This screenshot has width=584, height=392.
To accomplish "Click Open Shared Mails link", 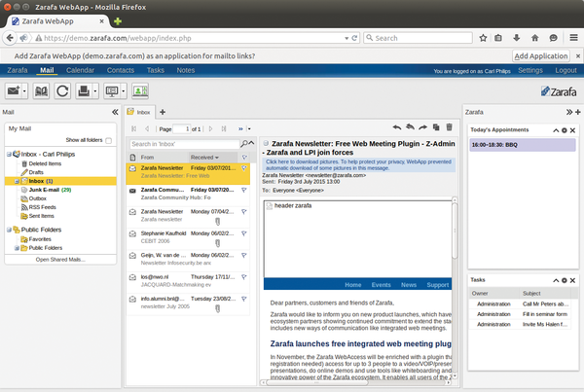I will coord(60,260).
